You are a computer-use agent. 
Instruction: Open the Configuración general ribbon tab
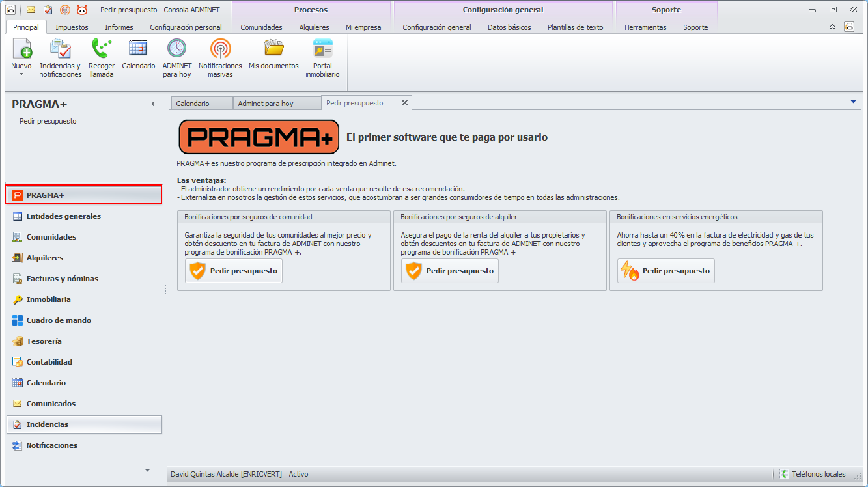click(436, 27)
